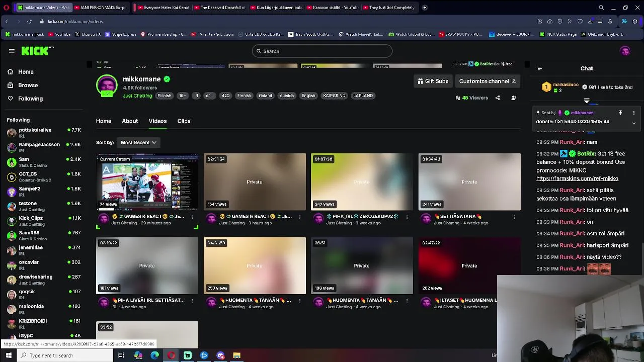Open options for the 02:31:54 video
The height and width of the screenshot is (362, 644).
coord(300,217)
